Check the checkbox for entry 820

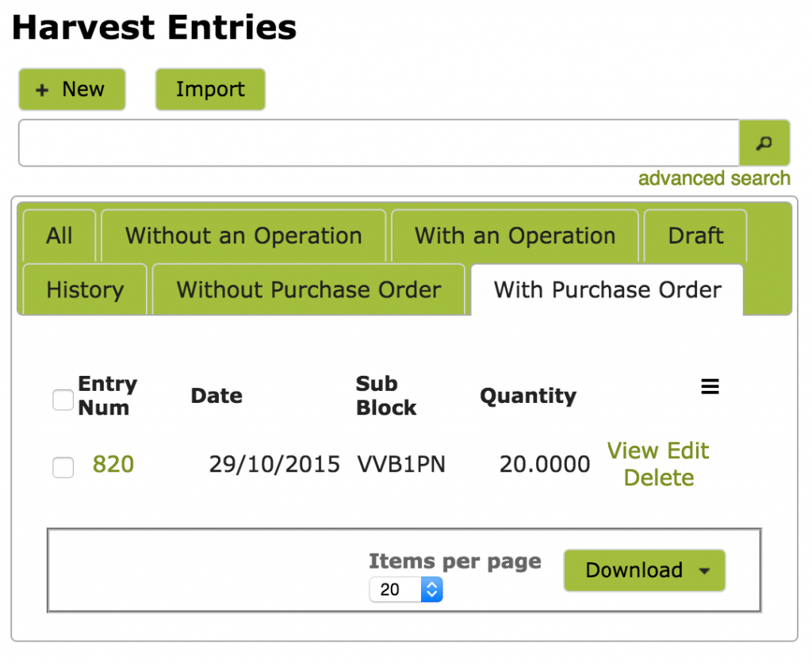pyautogui.click(x=63, y=468)
